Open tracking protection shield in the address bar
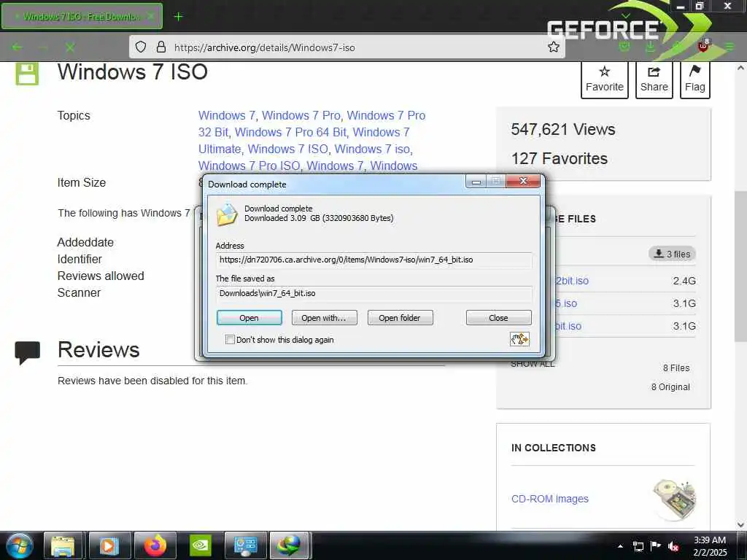 141,47
